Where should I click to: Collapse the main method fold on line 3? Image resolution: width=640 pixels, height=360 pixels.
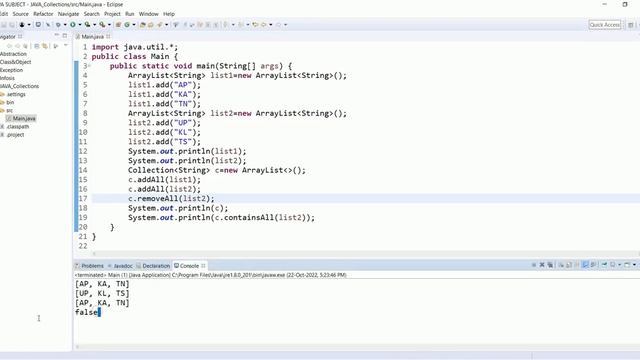point(89,65)
